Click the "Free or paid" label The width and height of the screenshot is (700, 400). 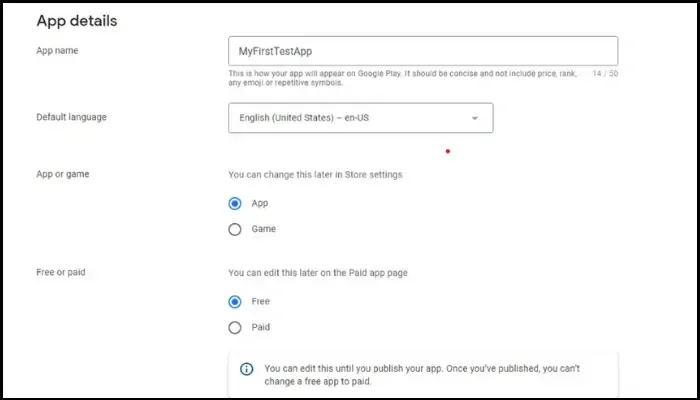click(61, 272)
